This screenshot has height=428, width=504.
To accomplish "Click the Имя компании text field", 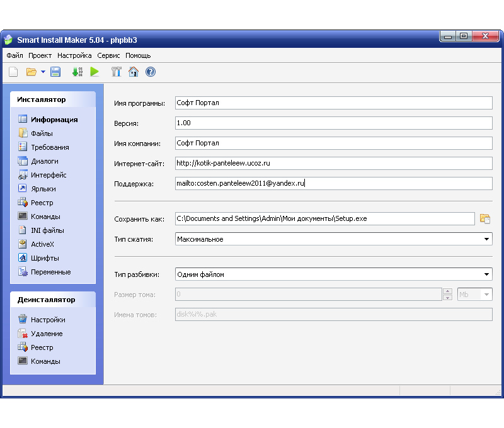I will point(334,144).
